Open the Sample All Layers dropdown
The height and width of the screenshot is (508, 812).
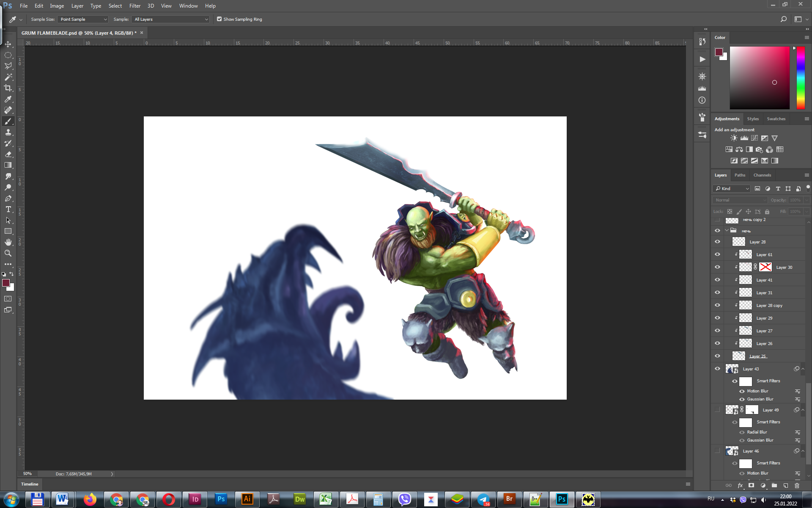(x=170, y=19)
